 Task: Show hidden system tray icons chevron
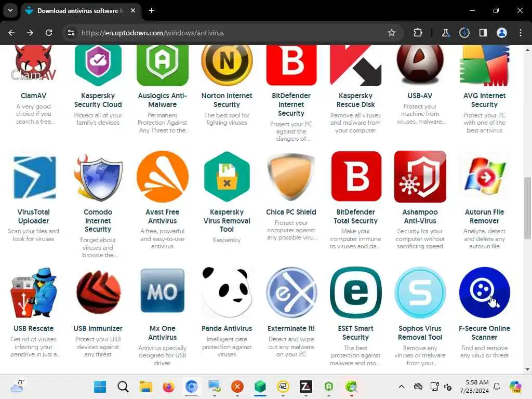click(402, 387)
